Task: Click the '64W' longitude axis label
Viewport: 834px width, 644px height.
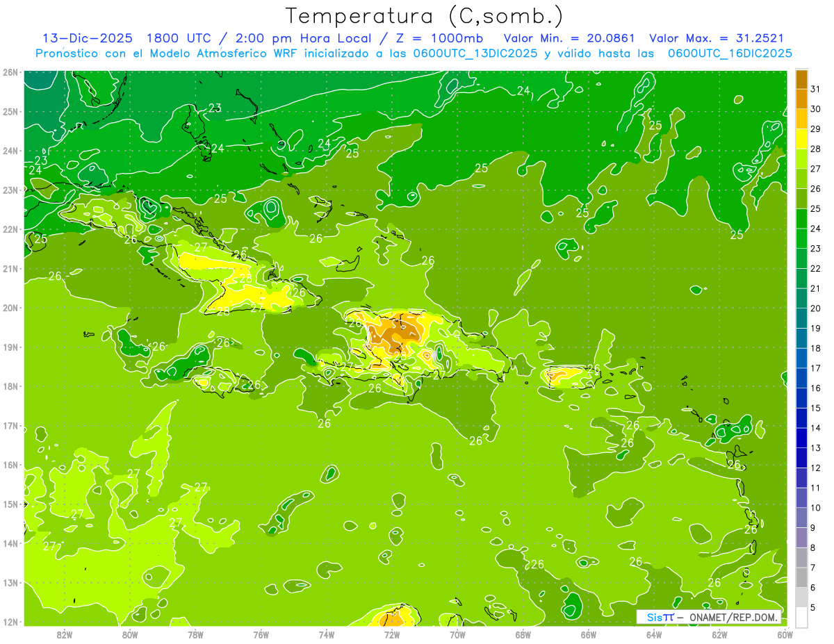Action: click(653, 634)
